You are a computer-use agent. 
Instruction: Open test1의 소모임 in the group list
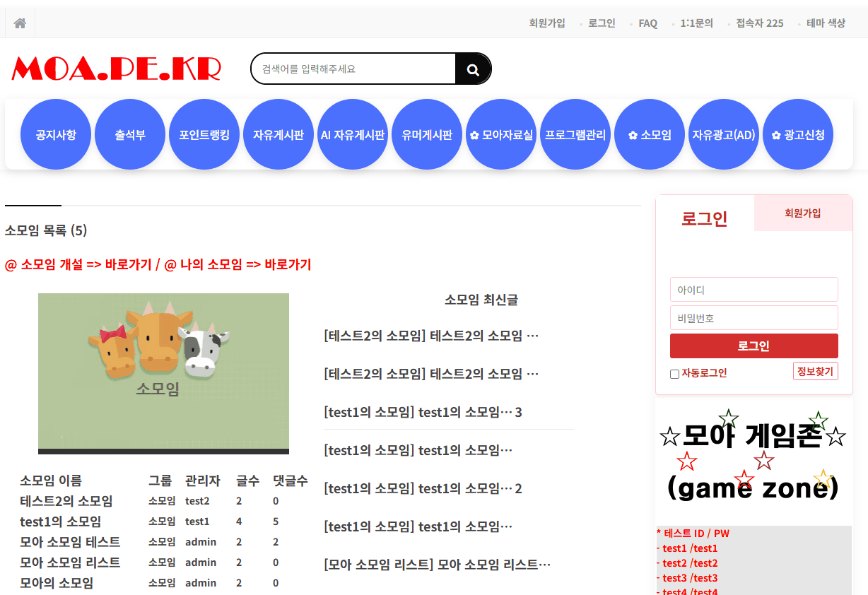[x=60, y=522]
